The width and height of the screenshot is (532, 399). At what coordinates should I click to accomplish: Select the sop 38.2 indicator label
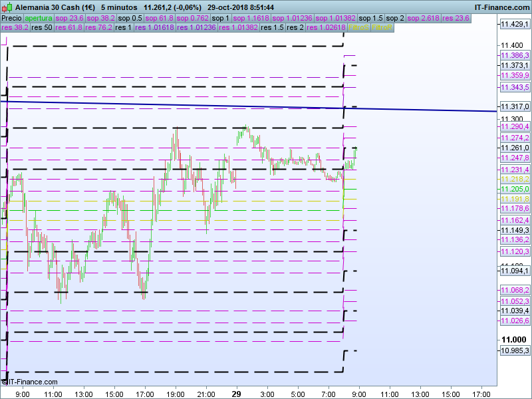102,18
